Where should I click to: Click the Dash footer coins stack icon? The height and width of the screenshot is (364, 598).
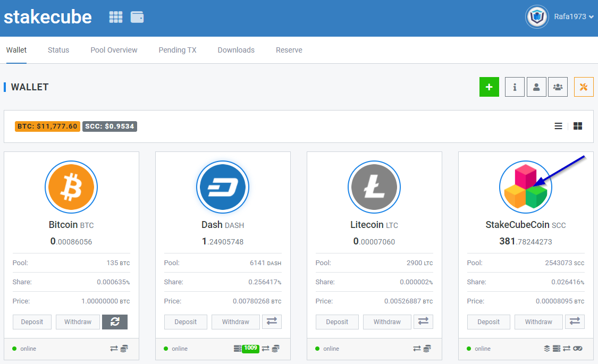tap(276, 349)
